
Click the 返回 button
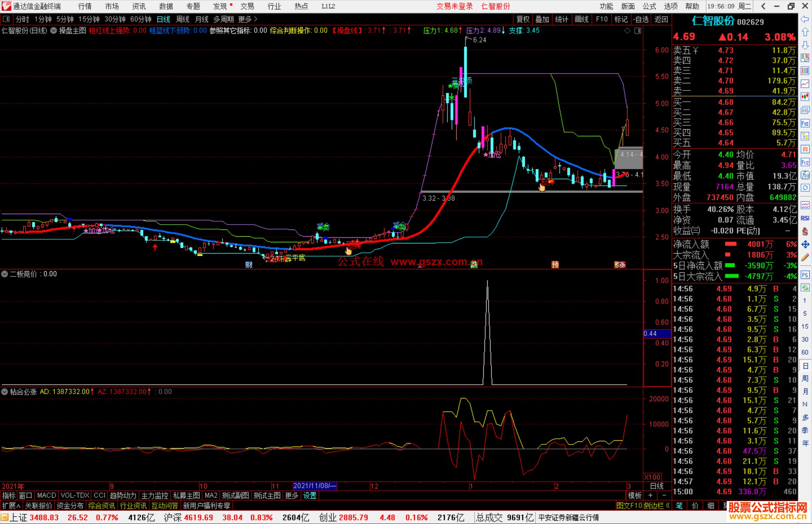(x=661, y=19)
